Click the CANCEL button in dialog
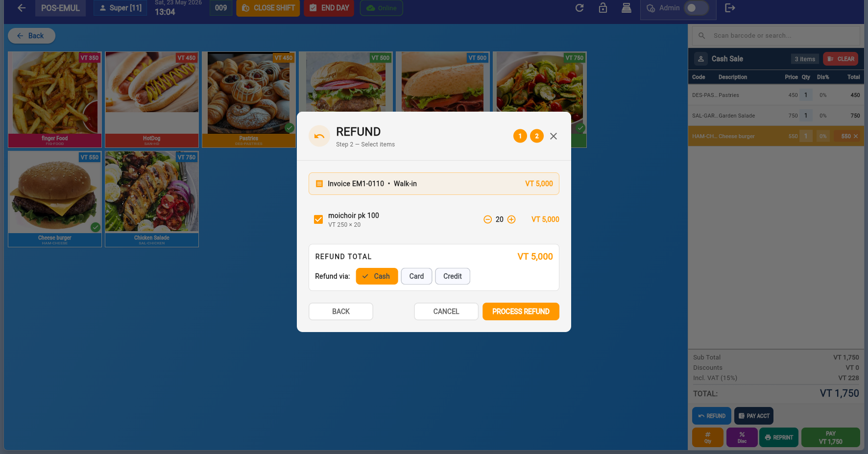 (x=446, y=311)
